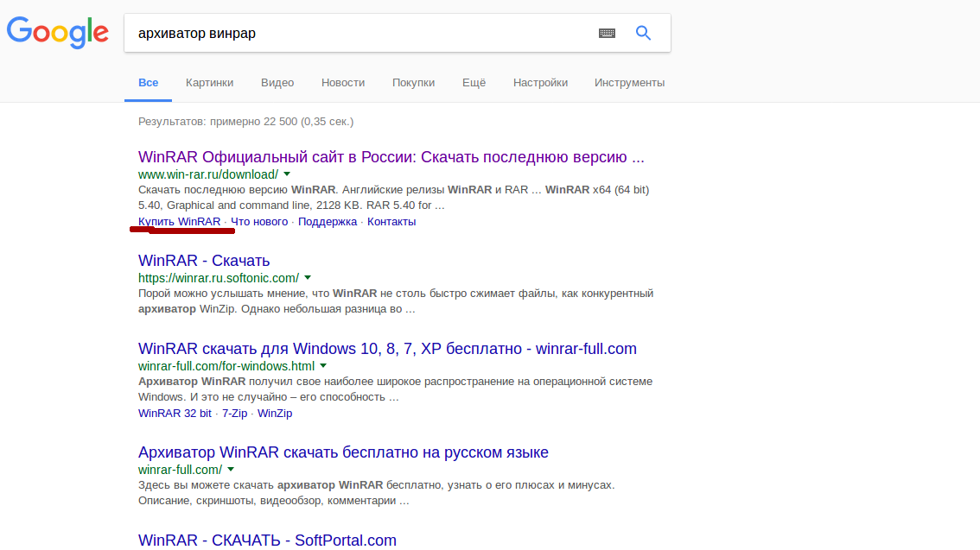Click the green winrar-full.com/ URL text
The width and height of the screenshot is (980, 550).
(x=180, y=470)
